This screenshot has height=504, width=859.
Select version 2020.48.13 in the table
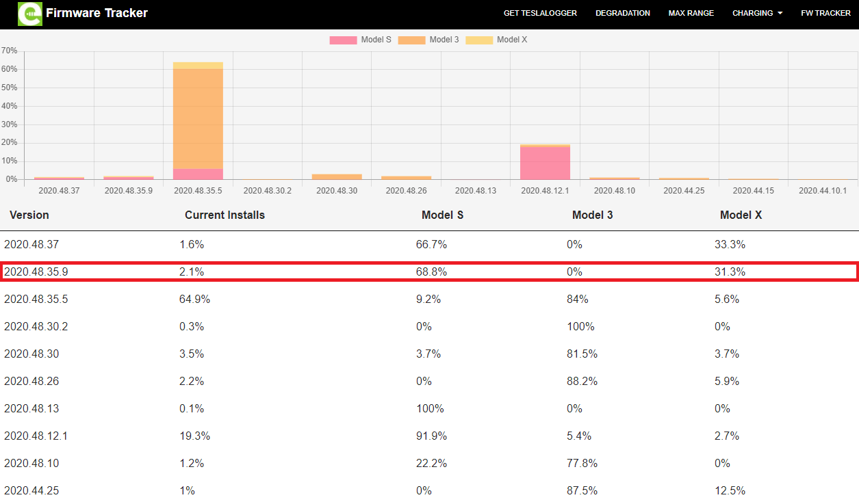coord(31,408)
